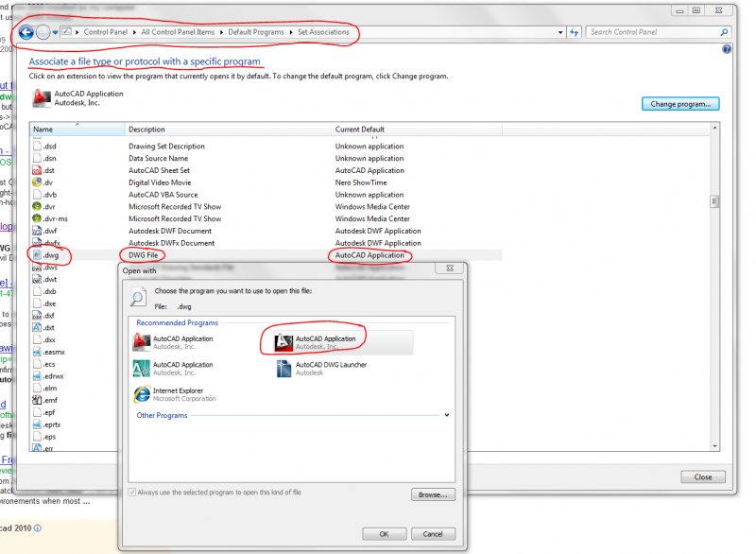756x554 pixels.
Task: Choose Internet Explorer in Recommended Programs
Action: [175, 394]
